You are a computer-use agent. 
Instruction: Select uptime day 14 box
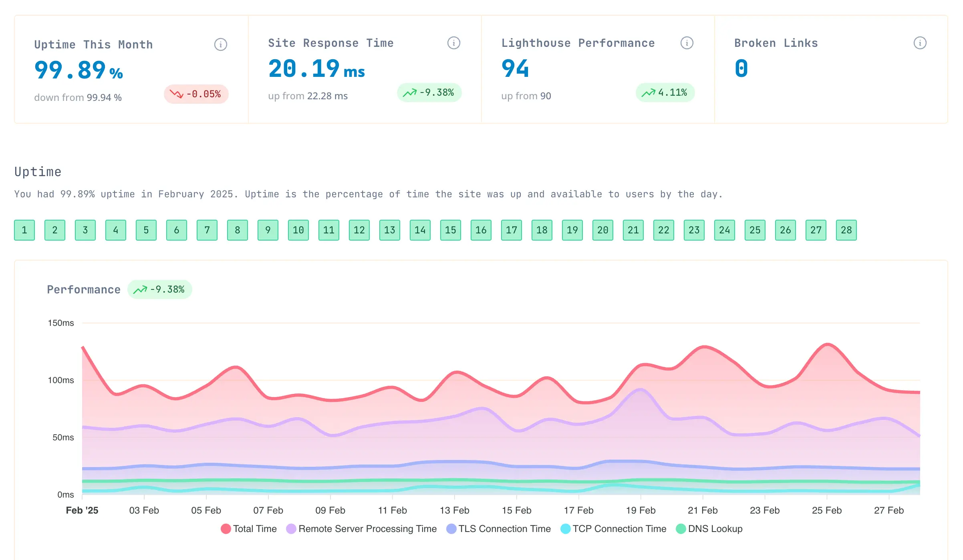[420, 230]
